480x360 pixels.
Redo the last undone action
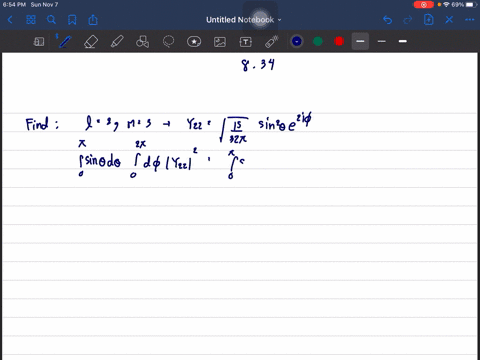click(408, 20)
